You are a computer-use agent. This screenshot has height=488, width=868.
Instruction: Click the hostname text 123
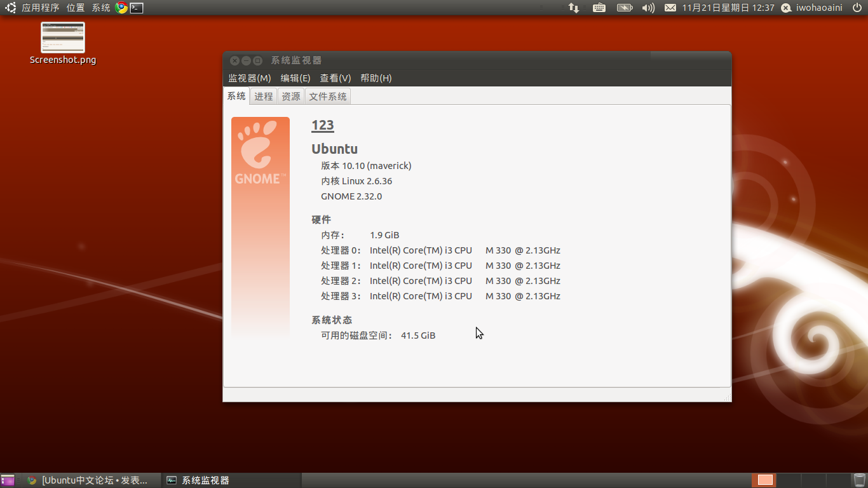click(x=323, y=125)
